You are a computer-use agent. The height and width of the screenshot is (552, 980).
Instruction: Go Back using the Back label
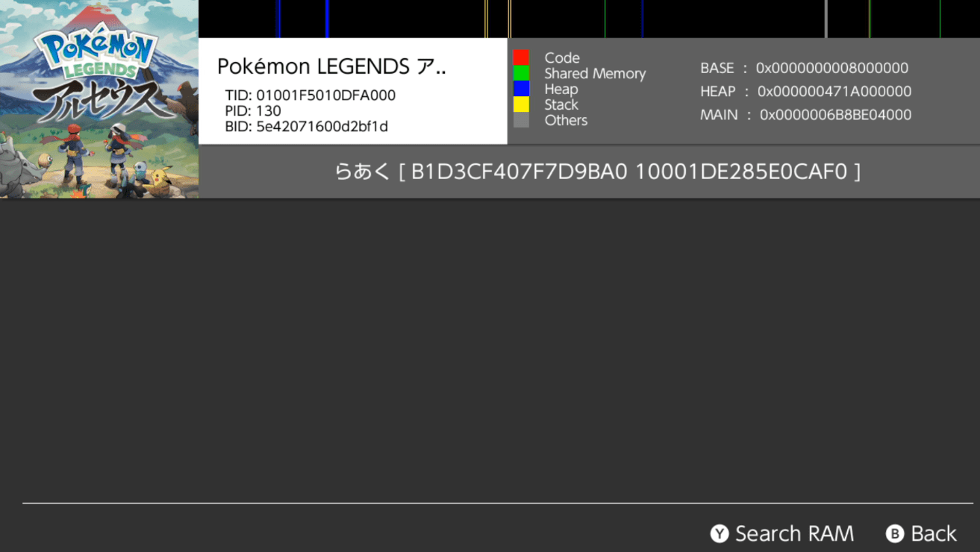[934, 533]
